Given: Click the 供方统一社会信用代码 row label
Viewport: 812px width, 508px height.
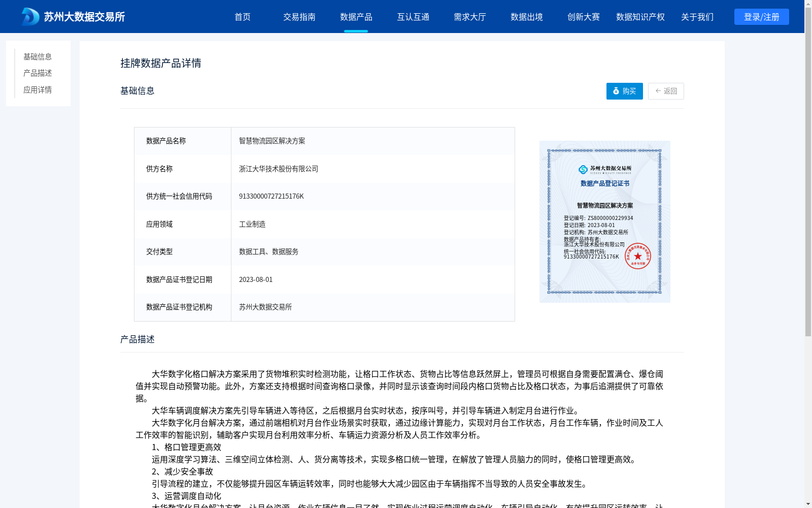Looking at the screenshot, I should [179, 197].
